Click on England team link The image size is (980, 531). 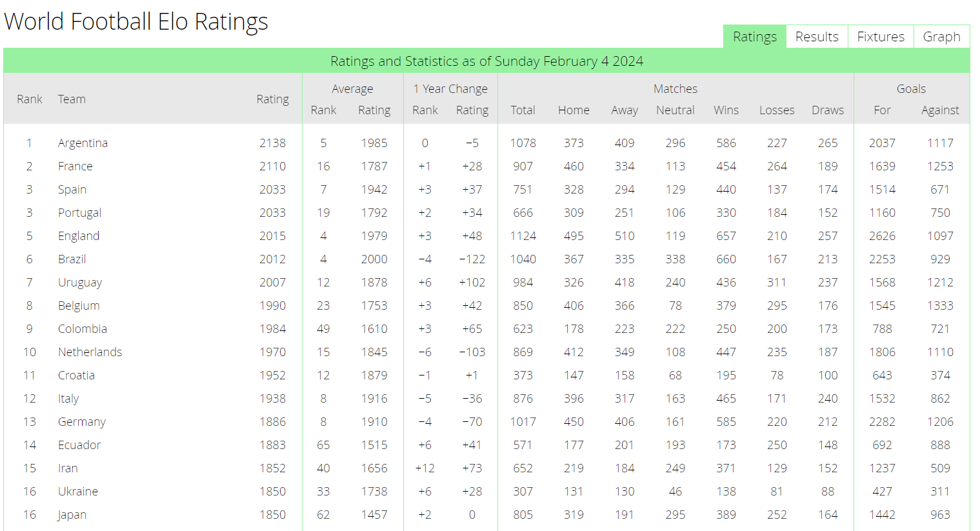tap(79, 236)
